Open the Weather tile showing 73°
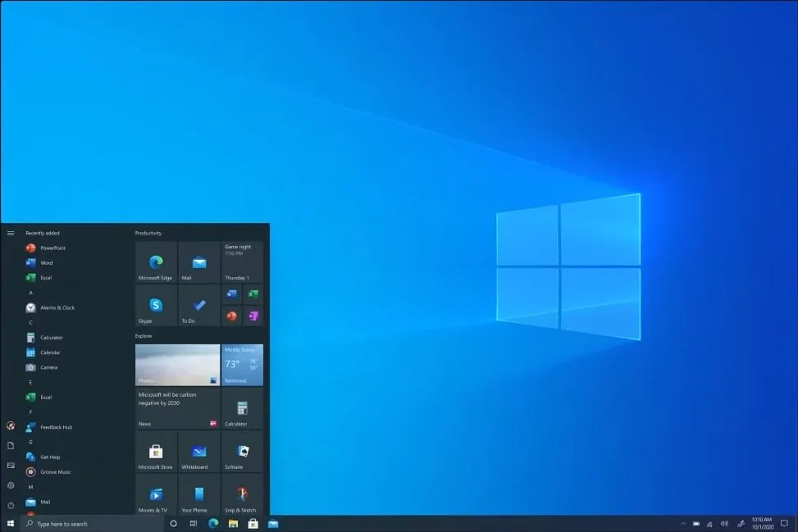 tap(242, 365)
